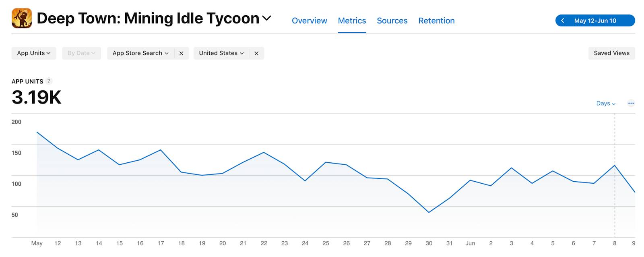Viewport: 644px width, 257px height.
Task: Open the Retention tab
Action: [436, 21]
